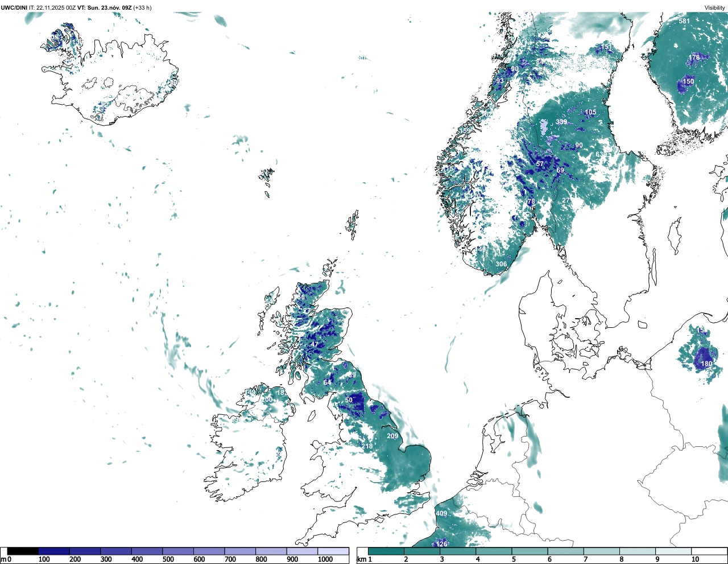Click the 300–400 m legend color block
The image size is (728, 564).
(116, 551)
